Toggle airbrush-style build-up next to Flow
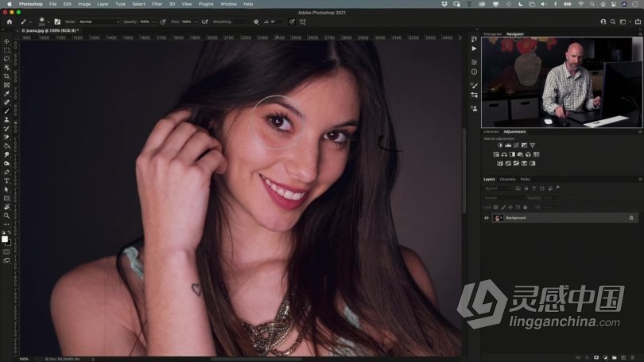 click(x=205, y=21)
